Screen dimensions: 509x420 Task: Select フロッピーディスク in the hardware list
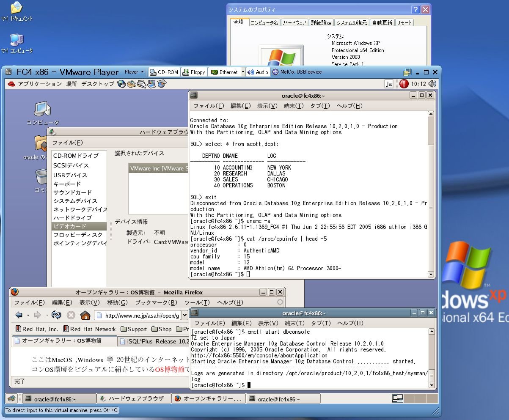click(x=78, y=235)
